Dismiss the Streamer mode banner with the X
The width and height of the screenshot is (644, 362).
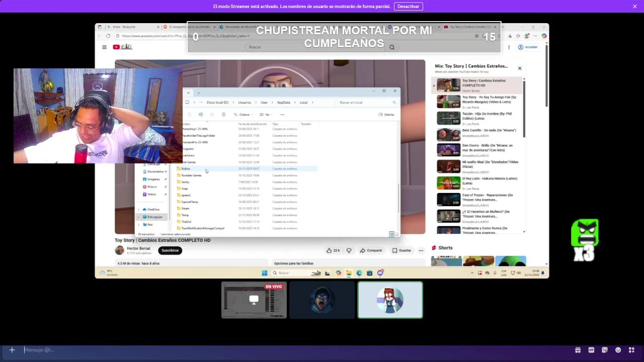point(635,7)
